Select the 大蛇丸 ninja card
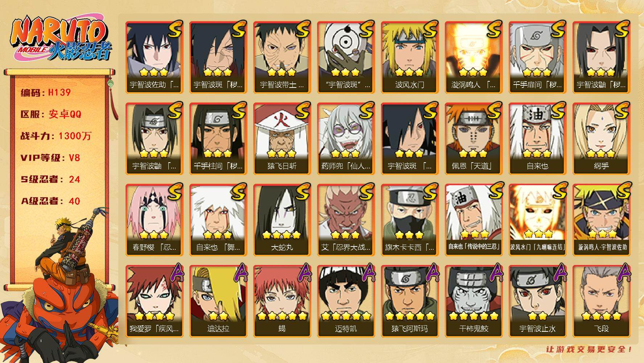This screenshot has height=363, width=644. (282, 220)
